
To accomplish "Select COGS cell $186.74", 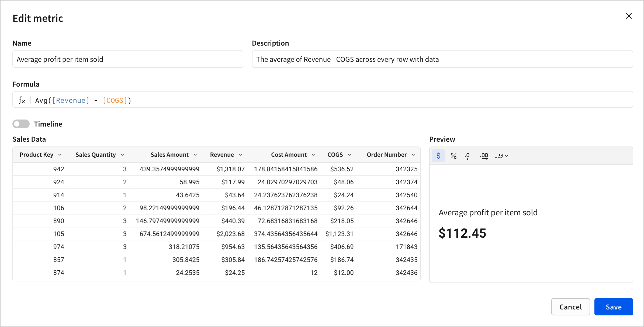I will (342, 260).
